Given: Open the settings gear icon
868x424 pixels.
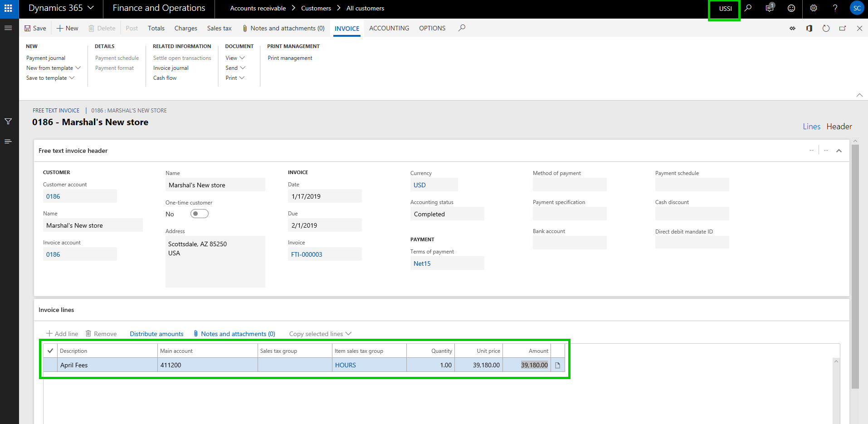Looking at the screenshot, I should [814, 8].
